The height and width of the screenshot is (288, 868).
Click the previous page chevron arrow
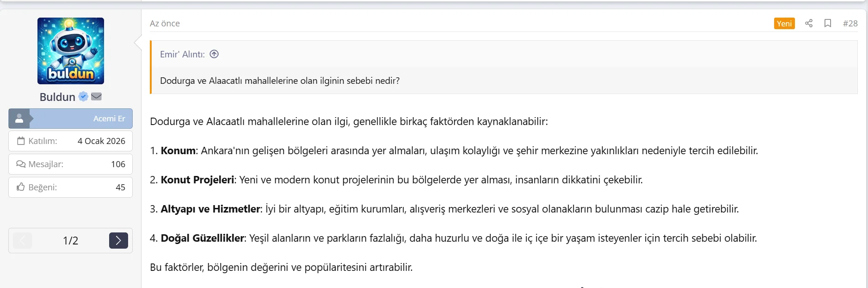[22, 240]
